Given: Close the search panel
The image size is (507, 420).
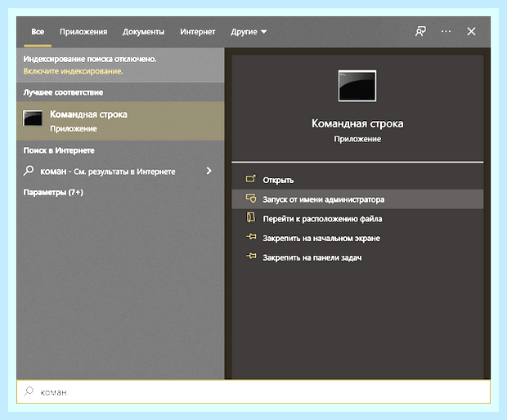Looking at the screenshot, I should point(471,31).
